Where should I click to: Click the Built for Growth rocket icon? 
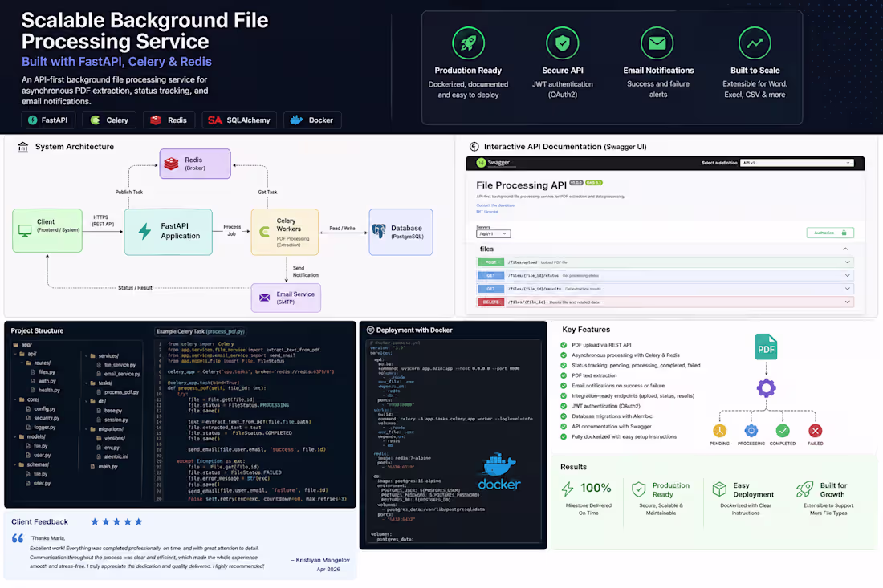click(x=804, y=489)
